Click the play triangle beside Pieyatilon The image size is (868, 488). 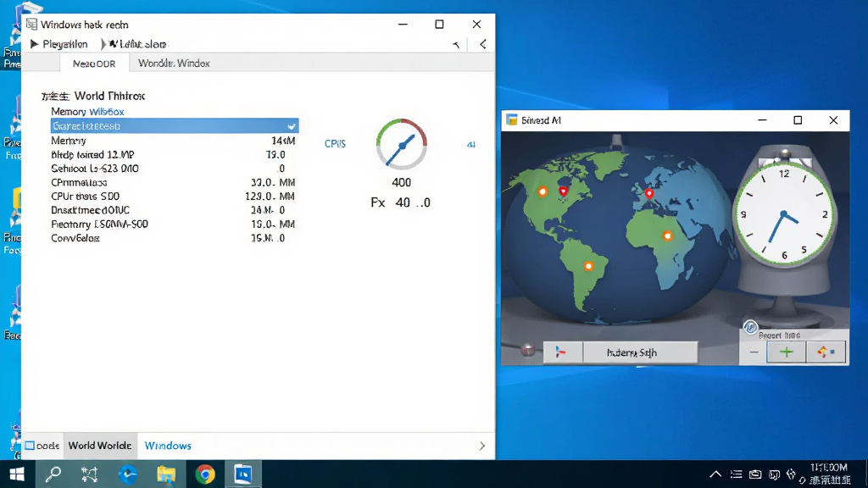pyautogui.click(x=34, y=44)
